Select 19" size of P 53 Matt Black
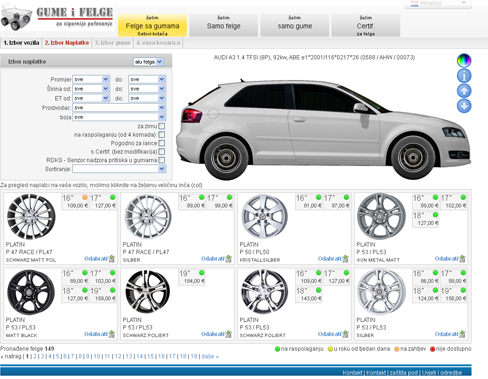This screenshot has height=379, width=488. pyautogui.click(x=103, y=294)
